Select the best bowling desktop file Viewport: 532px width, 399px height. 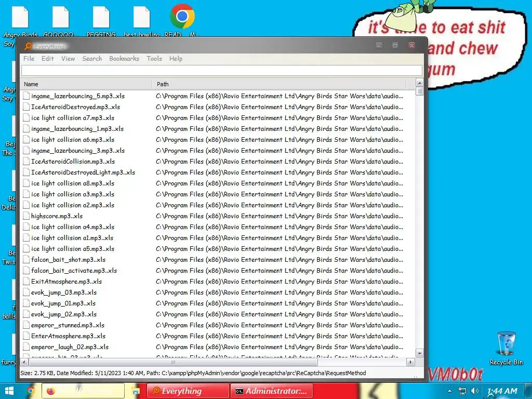(141, 20)
